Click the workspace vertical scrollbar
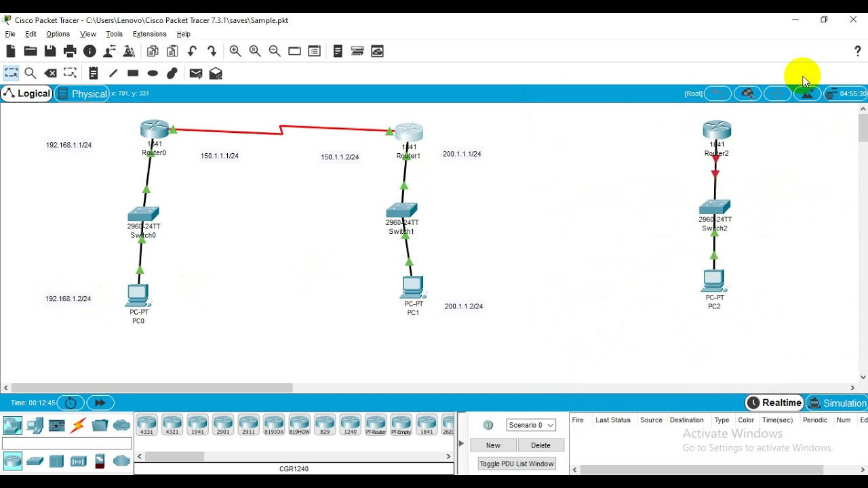Viewport: 868px width, 488px height. [863, 128]
